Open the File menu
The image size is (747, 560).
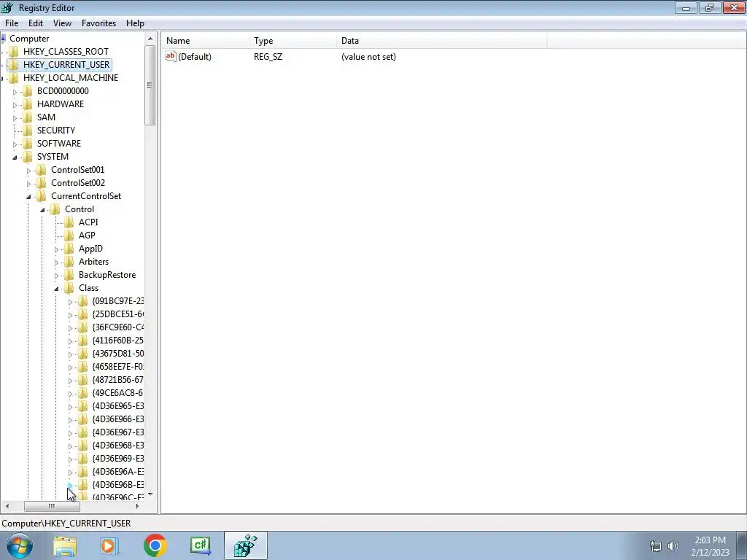tap(12, 23)
